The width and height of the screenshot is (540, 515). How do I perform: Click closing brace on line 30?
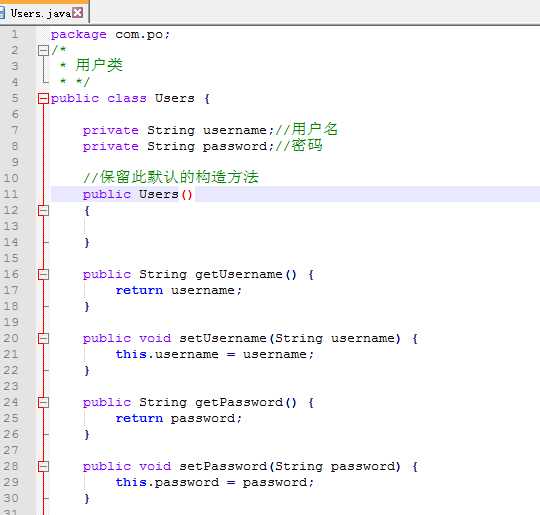pos(87,498)
